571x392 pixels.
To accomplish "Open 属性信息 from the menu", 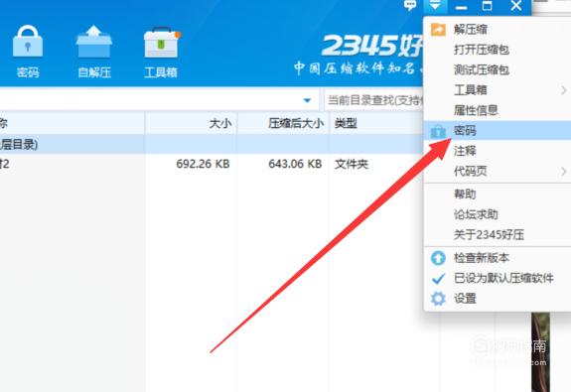I will tap(476, 110).
